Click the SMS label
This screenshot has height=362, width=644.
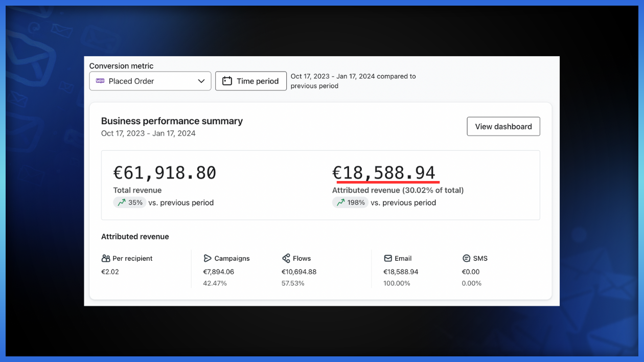click(x=480, y=258)
